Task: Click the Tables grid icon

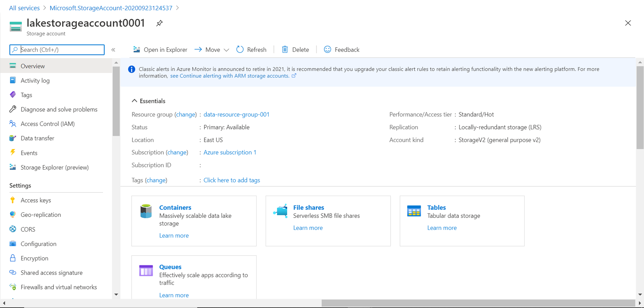Action: (414, 211)
